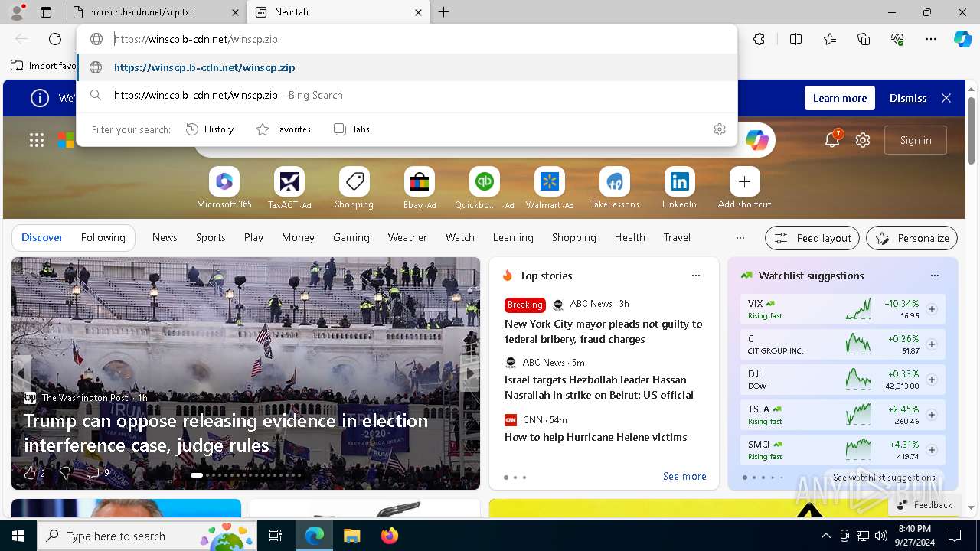This screenshot has height=551, width=980.
Task: Filter search by History
Action: coord(210,129)
